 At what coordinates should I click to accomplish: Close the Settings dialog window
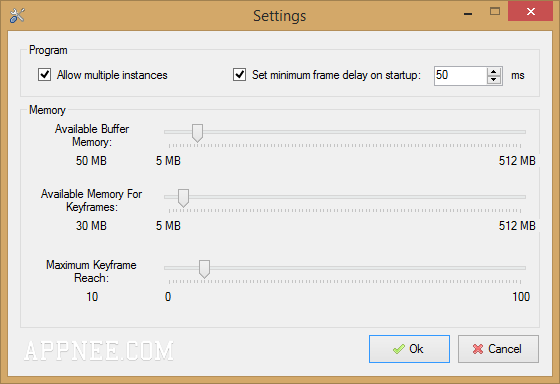click(530, 11)
